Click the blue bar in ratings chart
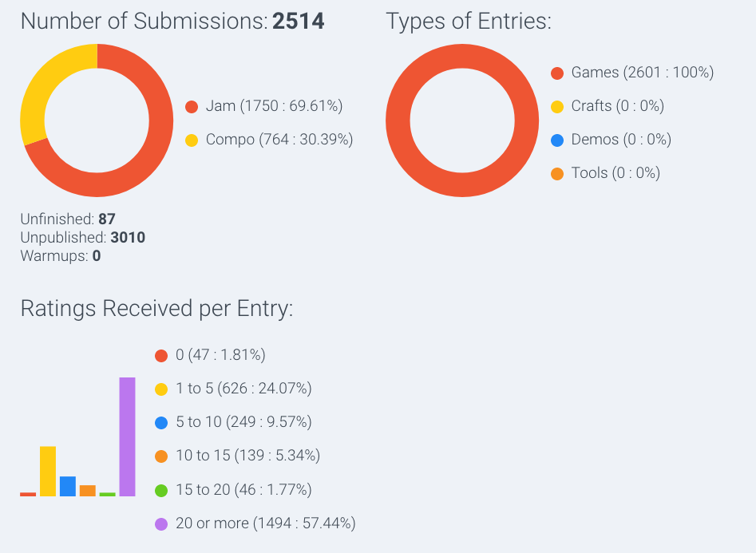The height and width of the screenshot is (553, 756). coord(68,486)
